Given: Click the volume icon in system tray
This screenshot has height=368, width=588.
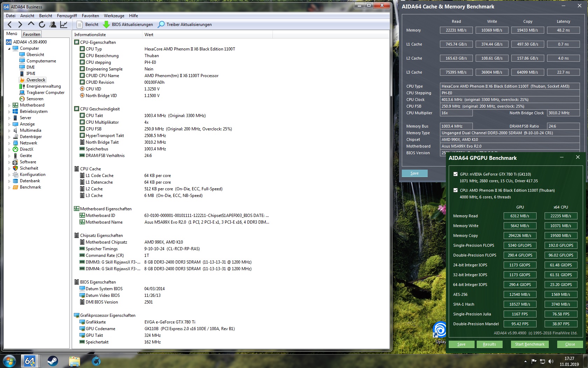Looking at the screenshot, I should [551, 361].
